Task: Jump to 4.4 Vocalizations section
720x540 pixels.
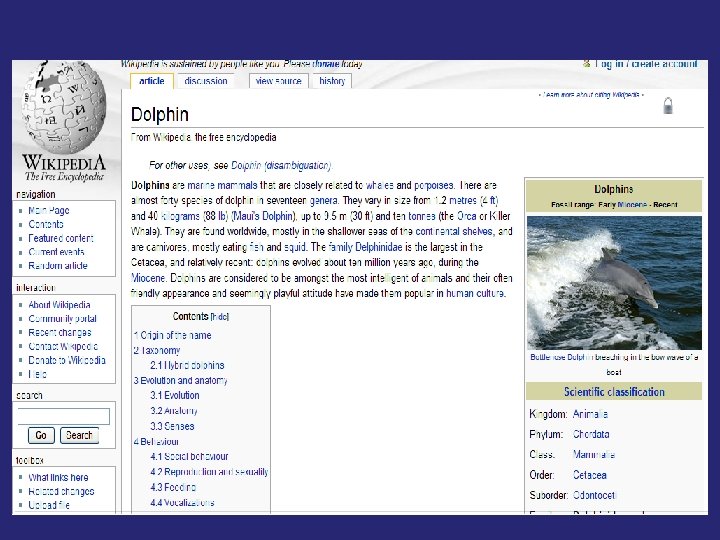Action: point(182,502)
